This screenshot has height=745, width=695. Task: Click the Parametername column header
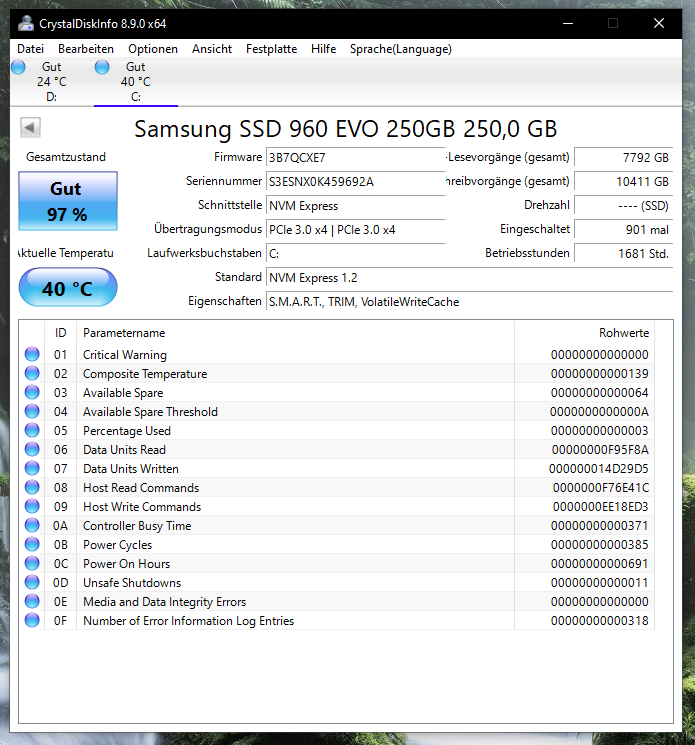(x=295, y=333)
